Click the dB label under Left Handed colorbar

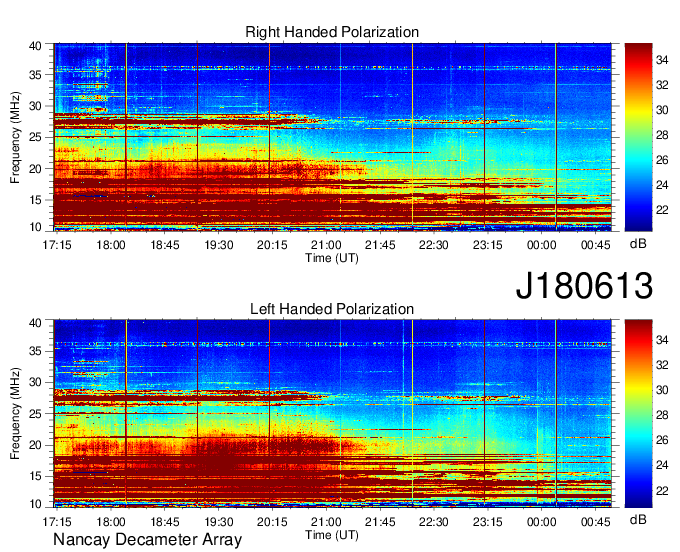[638, 519]
